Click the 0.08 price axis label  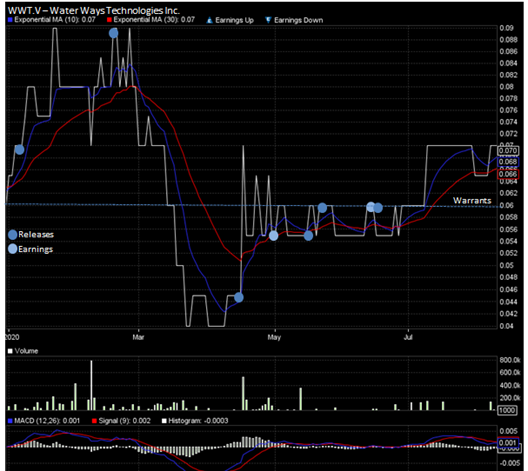pyautogui.click(x=506, y=87)
